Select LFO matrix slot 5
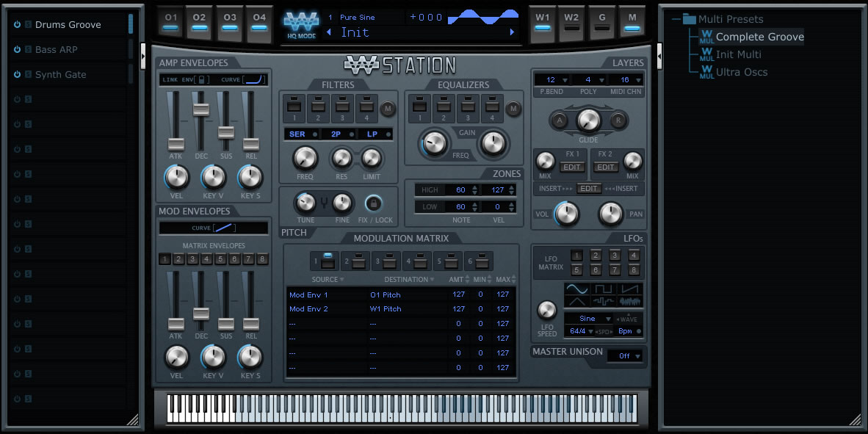Viewport: 868px width, 434px height. [576, 270]
